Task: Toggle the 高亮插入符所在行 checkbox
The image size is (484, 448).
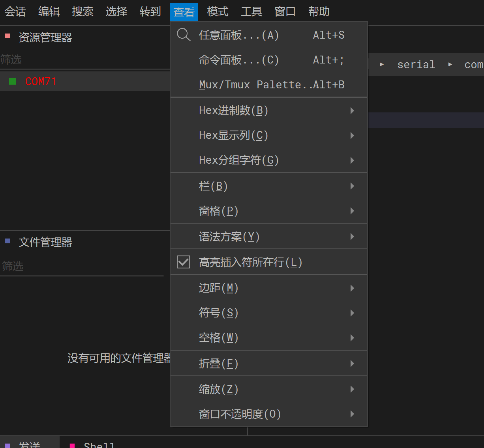Action: coord(183,261)
